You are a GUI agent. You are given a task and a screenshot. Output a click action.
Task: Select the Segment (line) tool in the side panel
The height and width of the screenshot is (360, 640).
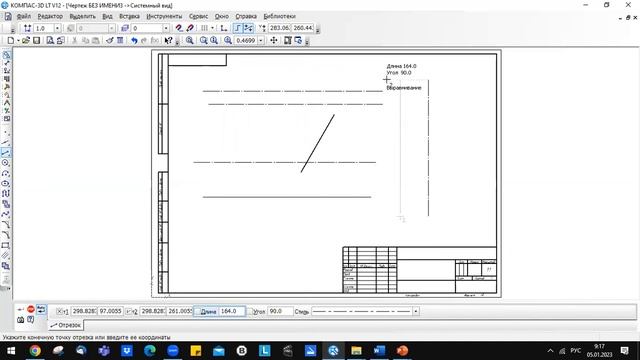(6, 153)
